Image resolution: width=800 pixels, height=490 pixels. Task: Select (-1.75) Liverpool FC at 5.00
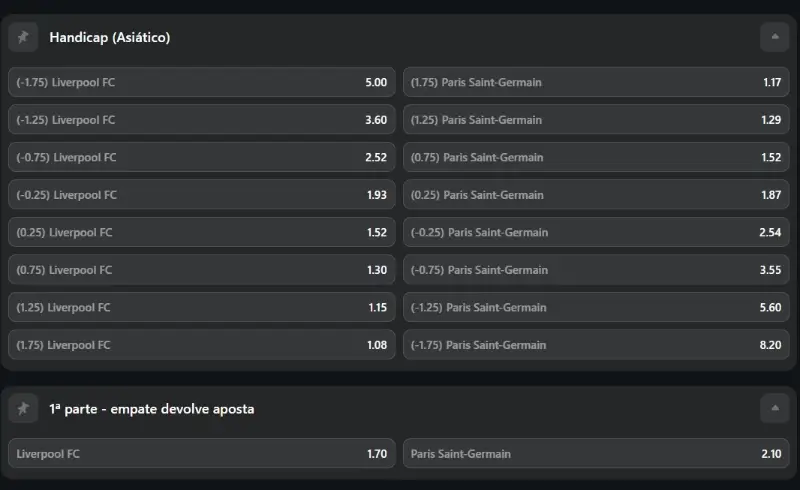[202, 82]
